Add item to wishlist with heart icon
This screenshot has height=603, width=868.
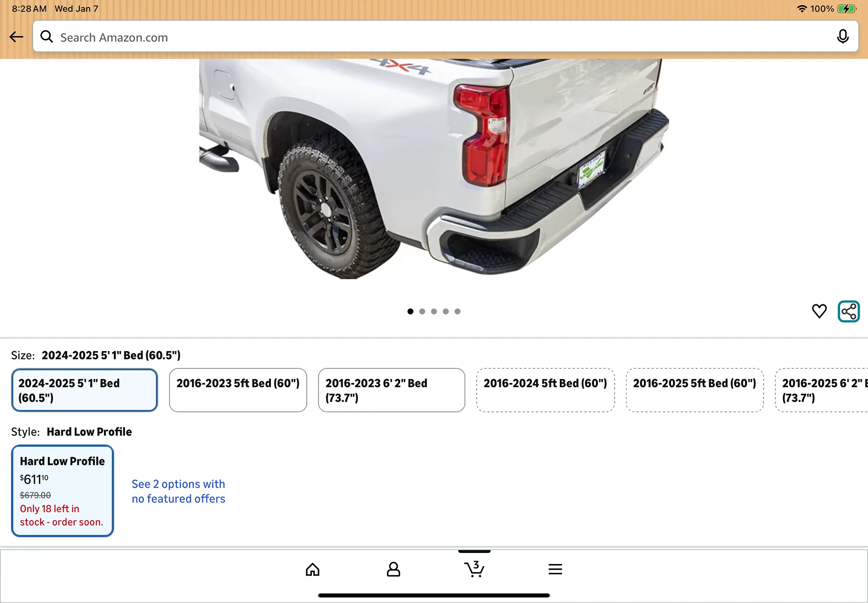819,311
